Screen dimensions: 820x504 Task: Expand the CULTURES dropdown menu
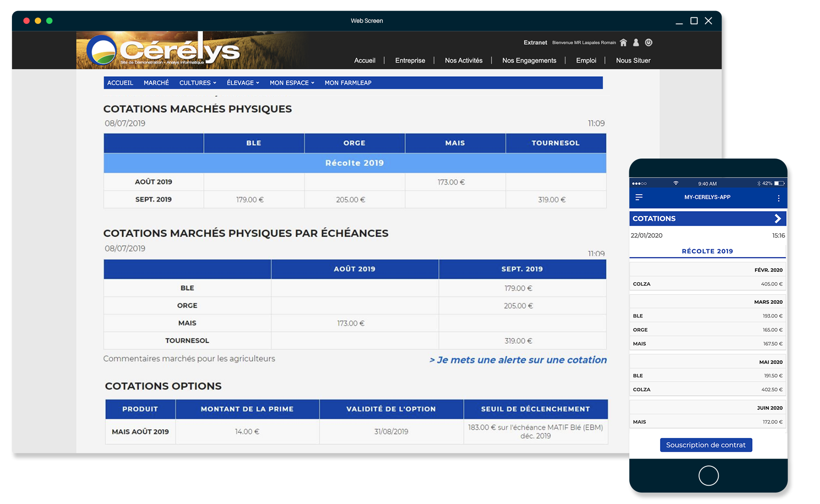click(x=198, y=83)
